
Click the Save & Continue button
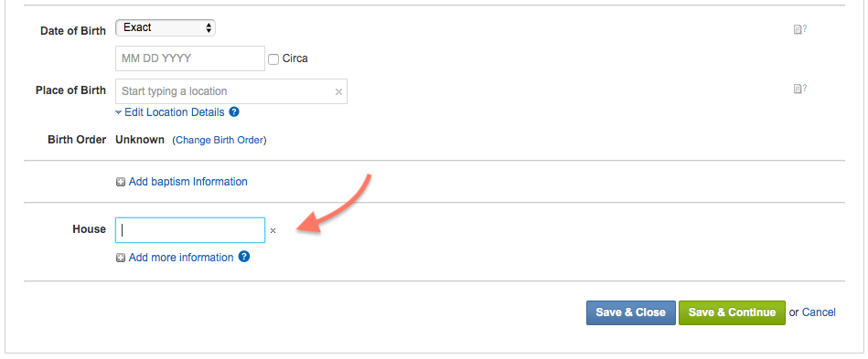point(732,312)
